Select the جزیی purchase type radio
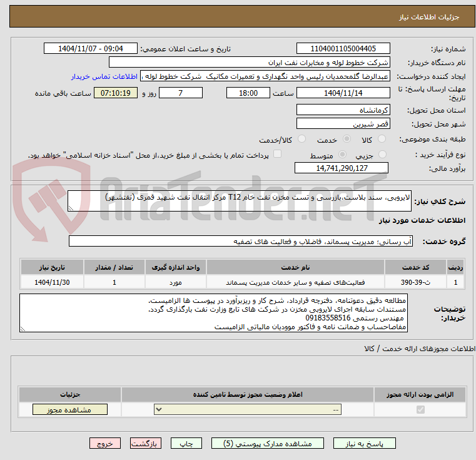The height and width of the screenshot is (460, 476). point(383,155)
